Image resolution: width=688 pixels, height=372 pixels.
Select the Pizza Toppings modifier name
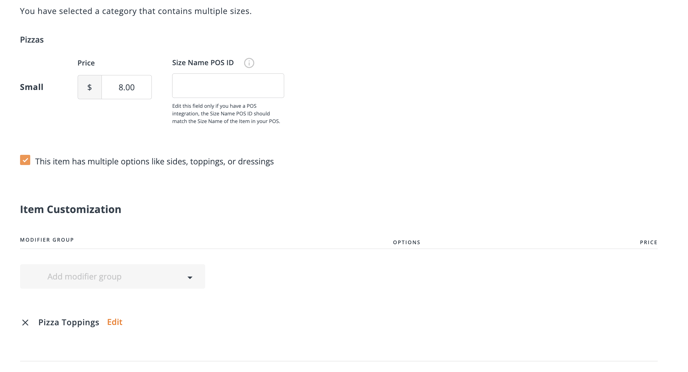pyautogui.click(x=68, y=322)
